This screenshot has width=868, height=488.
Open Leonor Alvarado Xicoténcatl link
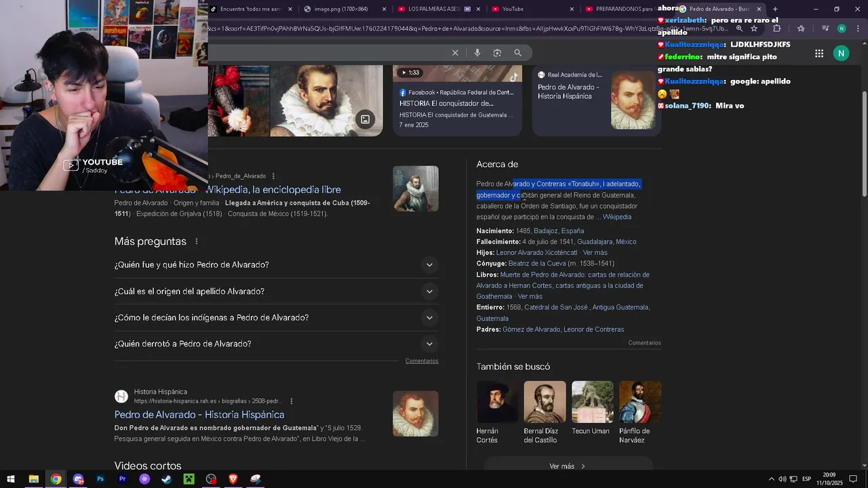(x=536, y=253)
